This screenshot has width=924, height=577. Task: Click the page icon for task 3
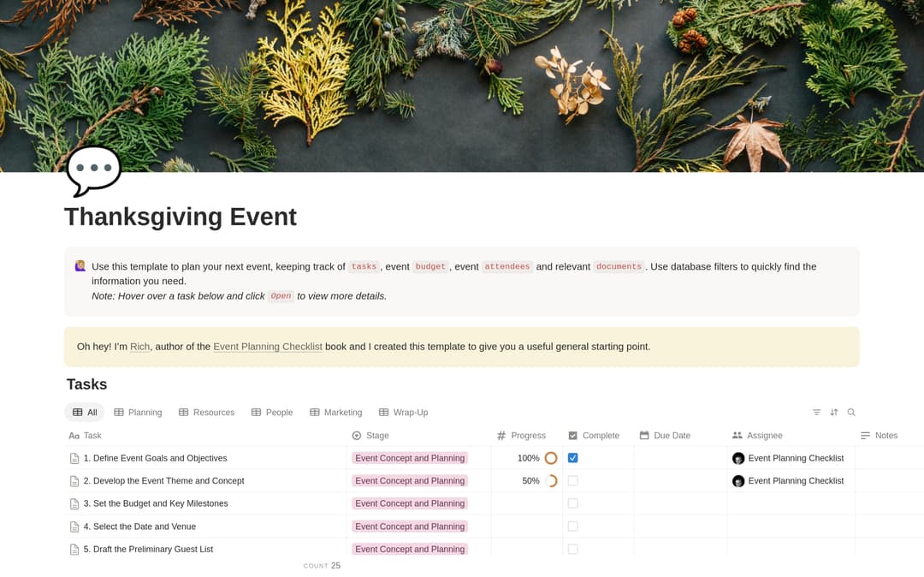coord(74,504)
